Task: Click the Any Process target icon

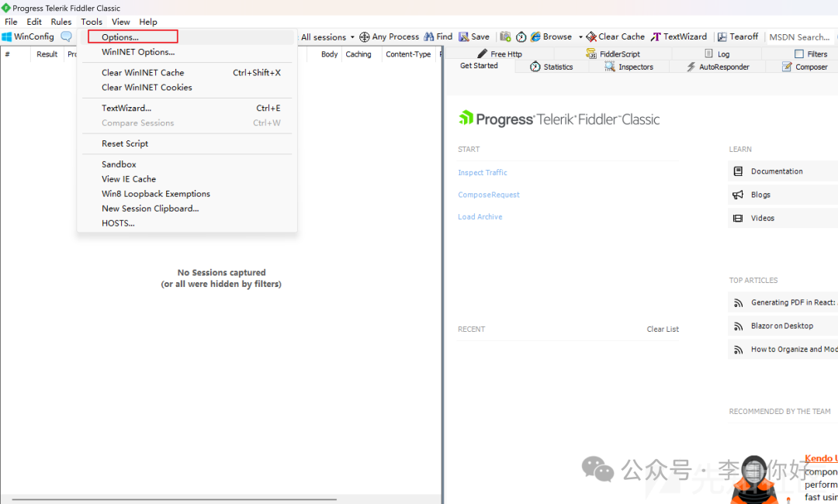Action: click(x=365, y=37)
